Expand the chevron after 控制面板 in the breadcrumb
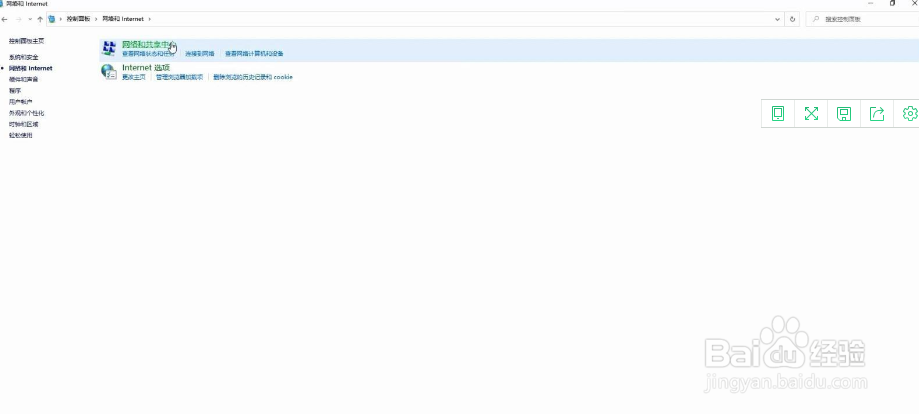The image size is (919, 414). pos(96,19)
